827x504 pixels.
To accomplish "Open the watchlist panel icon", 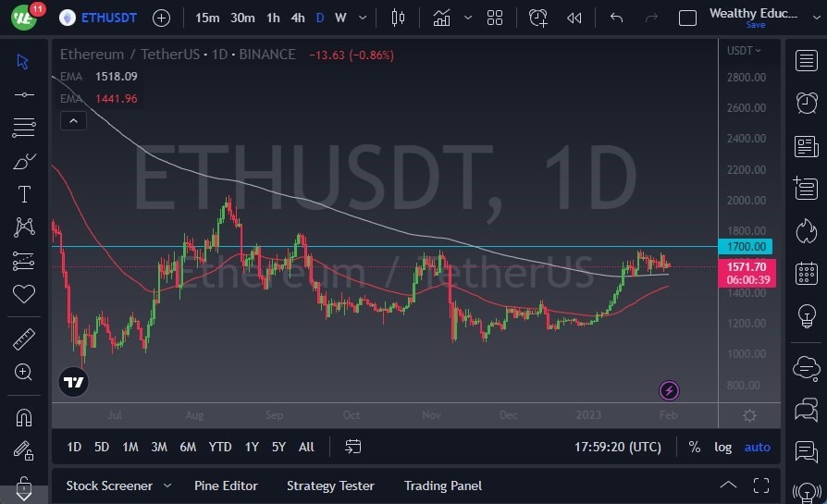I will pos(807,61).
